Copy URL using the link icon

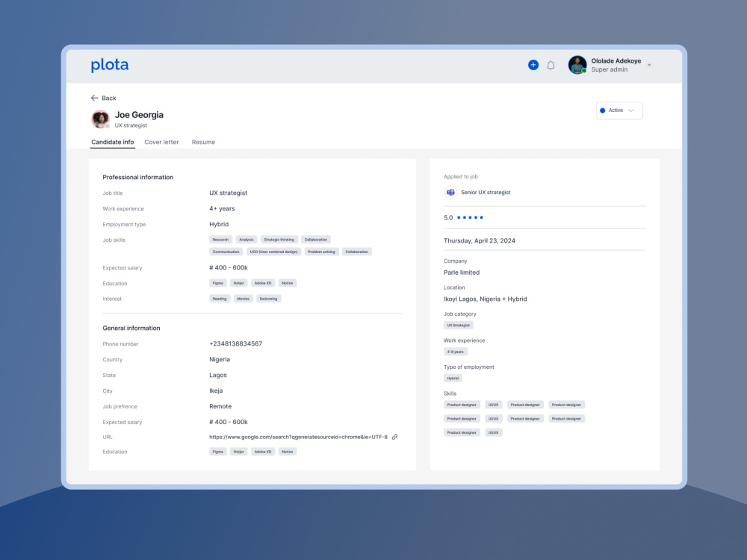(x=394, y=437)
